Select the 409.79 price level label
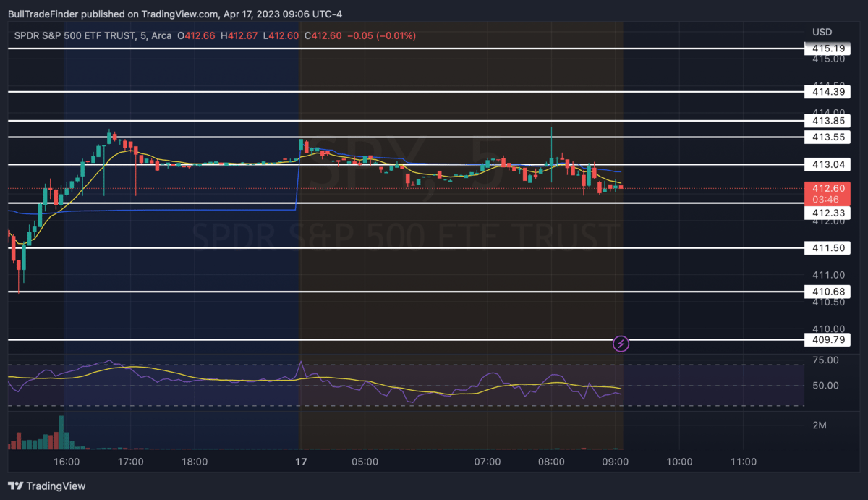 [x=829, y=339]
